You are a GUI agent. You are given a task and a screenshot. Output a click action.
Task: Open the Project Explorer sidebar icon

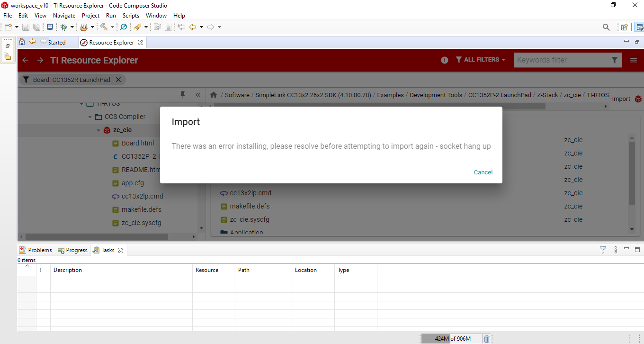point(8,56)
